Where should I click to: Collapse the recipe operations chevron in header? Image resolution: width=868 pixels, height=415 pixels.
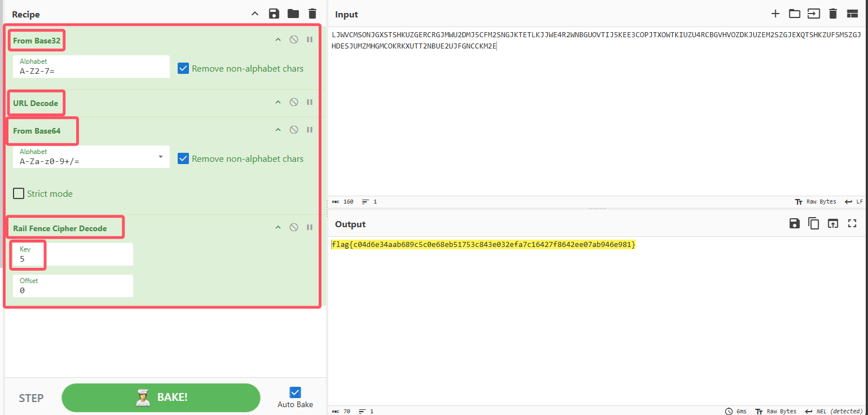[255, 14]
